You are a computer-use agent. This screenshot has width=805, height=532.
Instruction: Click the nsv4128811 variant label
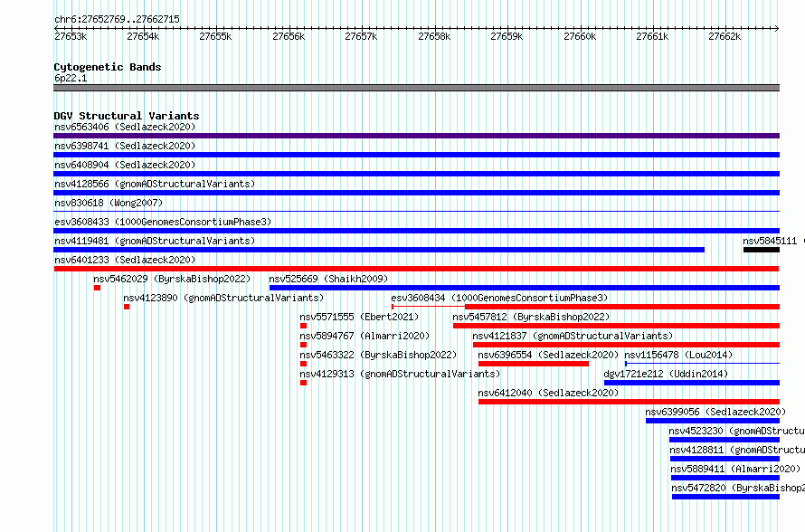tap(737, 450)
